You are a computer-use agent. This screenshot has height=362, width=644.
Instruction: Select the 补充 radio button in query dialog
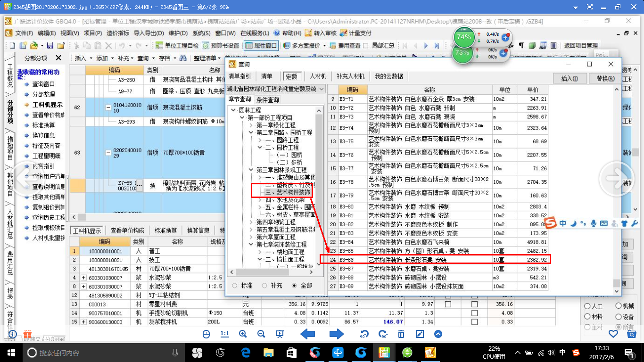tap(264, 286)
